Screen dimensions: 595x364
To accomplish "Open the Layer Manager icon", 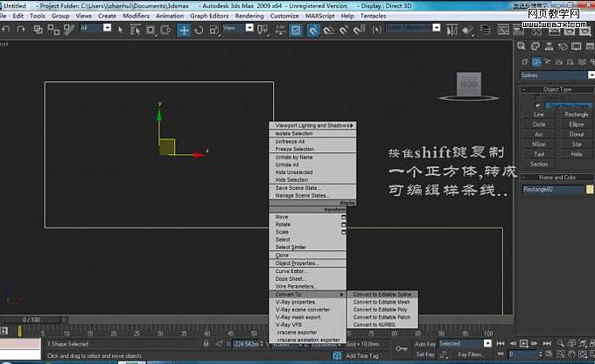I will click(x=485, y=30).
